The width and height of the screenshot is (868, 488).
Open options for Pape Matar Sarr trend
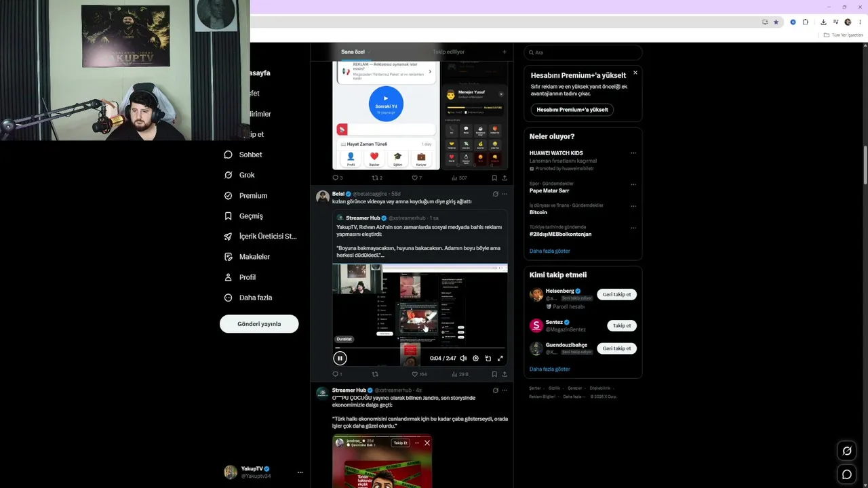click(x=633, y=184)
